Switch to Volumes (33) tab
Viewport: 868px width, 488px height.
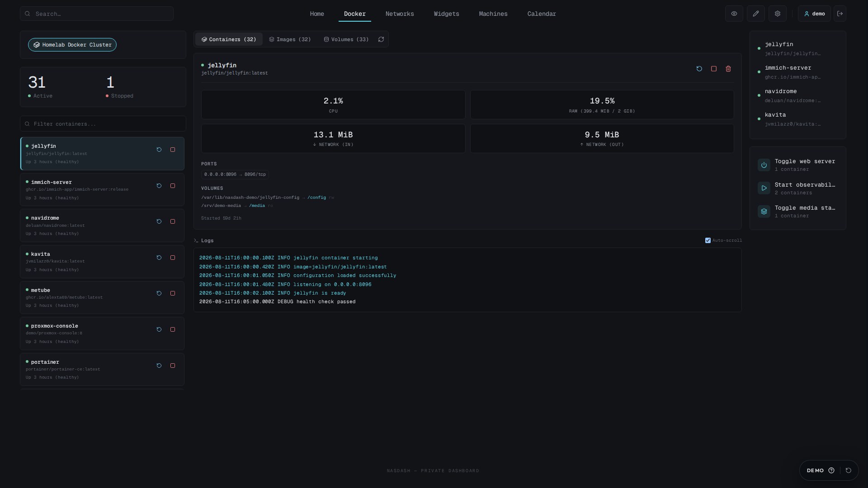(346, 39)
